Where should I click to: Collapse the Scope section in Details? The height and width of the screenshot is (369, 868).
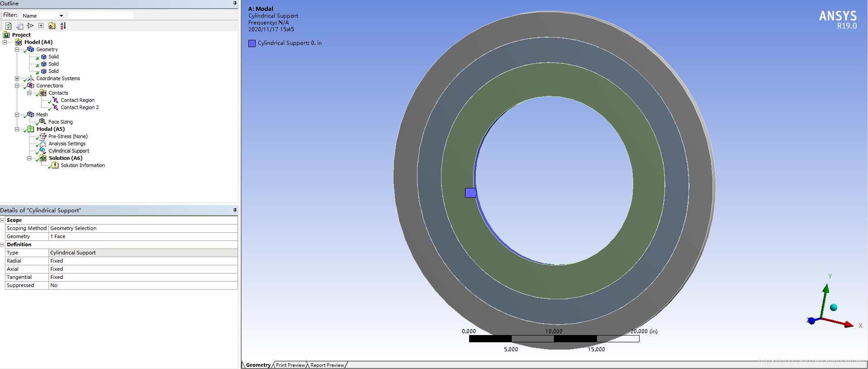2,220
